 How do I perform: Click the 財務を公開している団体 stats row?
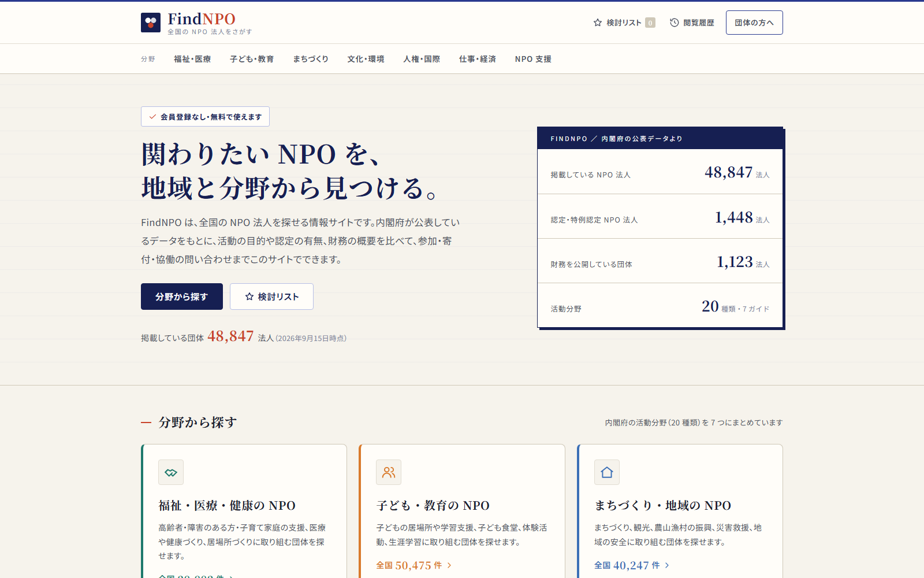coord(660,261)
